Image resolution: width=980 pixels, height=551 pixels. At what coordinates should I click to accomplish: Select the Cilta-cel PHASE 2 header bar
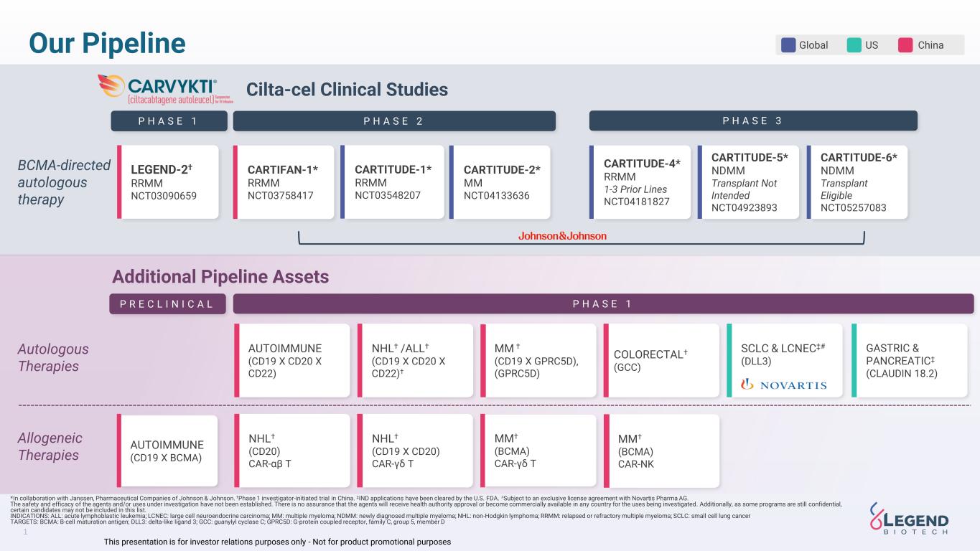(x=393, y=121)
